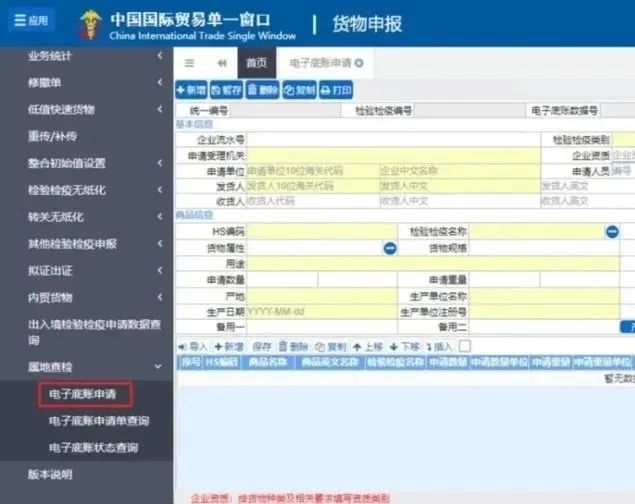Close the 电子底账申请 tab
635x504 pixels.
click(359, 63)
